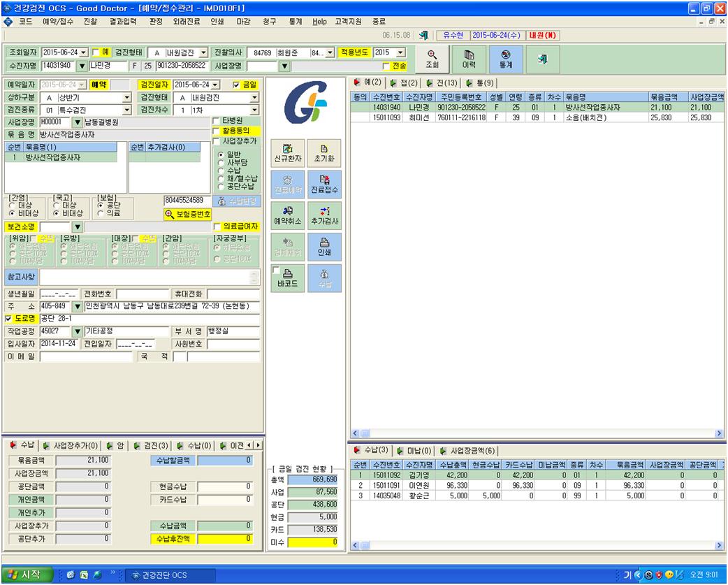Toggle the 금일 checkbox
The image size is (728, 585).
point(236,85)
